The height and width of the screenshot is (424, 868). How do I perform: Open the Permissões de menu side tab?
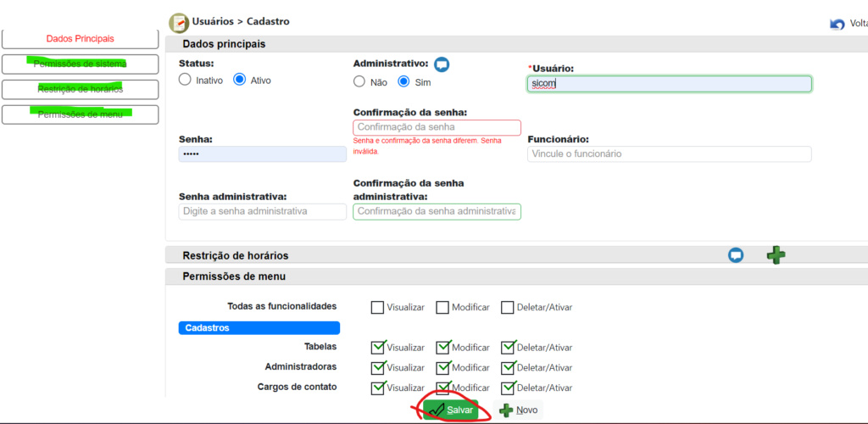coord(80,114)
